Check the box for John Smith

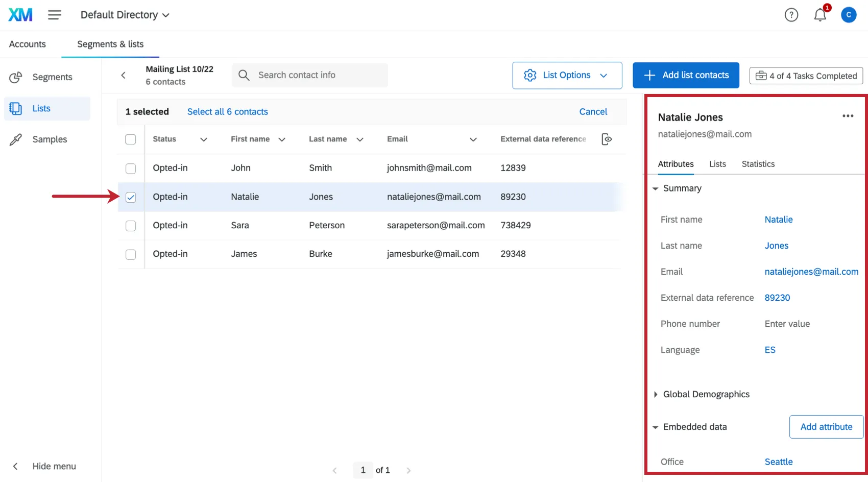click(131, 168)
